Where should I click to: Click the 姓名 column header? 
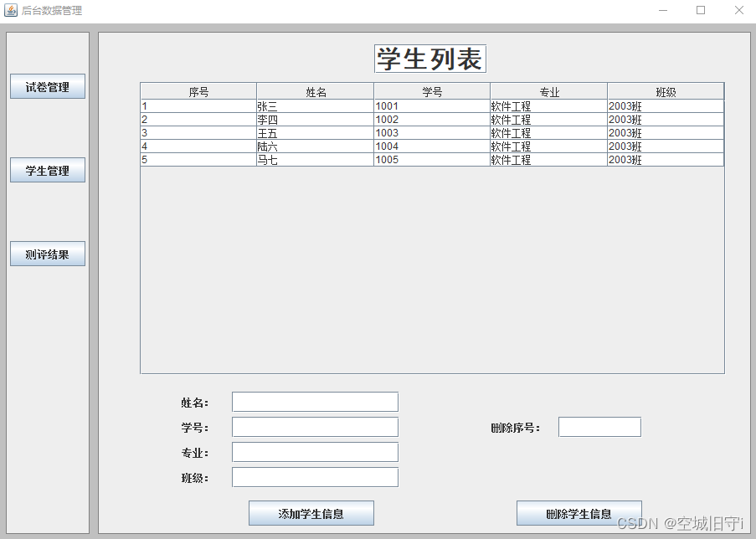(315, 90)
